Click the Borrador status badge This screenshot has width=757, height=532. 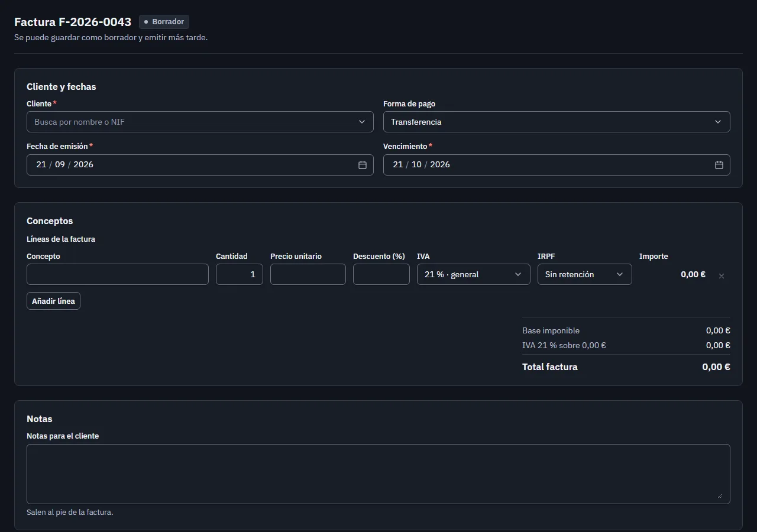coord(164,22)
